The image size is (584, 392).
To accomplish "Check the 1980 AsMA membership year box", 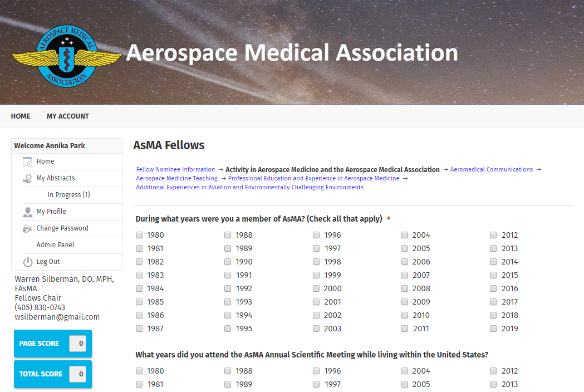I will click(139, 235).
